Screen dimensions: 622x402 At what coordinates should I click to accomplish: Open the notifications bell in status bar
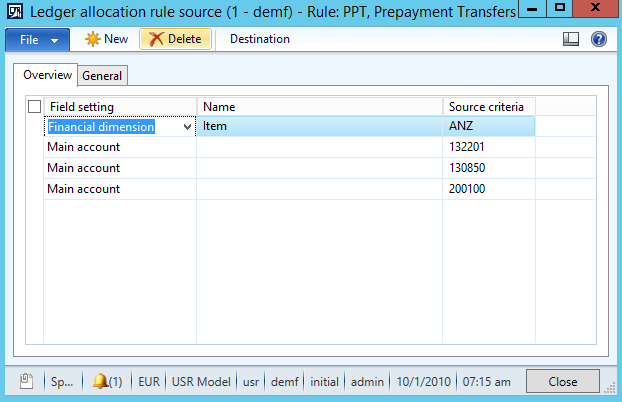(108, 382)
